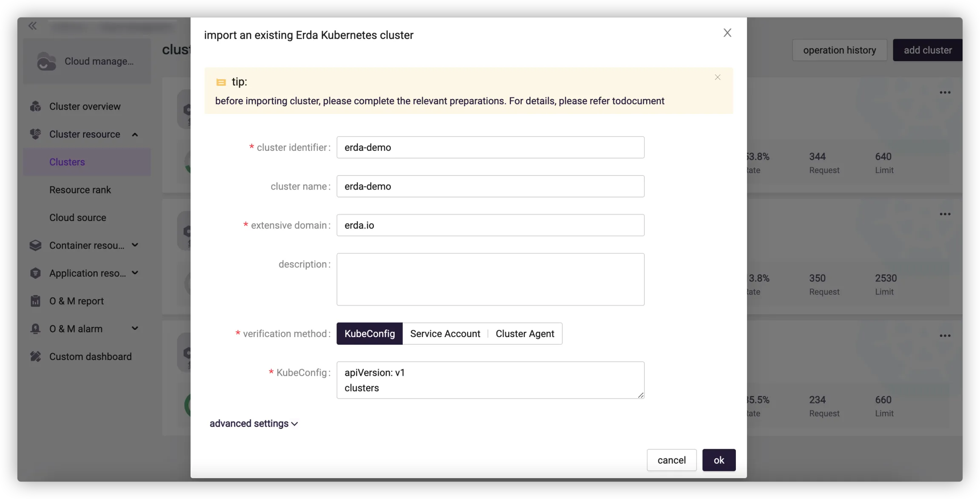Screen dimensions: 980x499
Task: Collapse the Cluster resource menu
Action: 135,135
